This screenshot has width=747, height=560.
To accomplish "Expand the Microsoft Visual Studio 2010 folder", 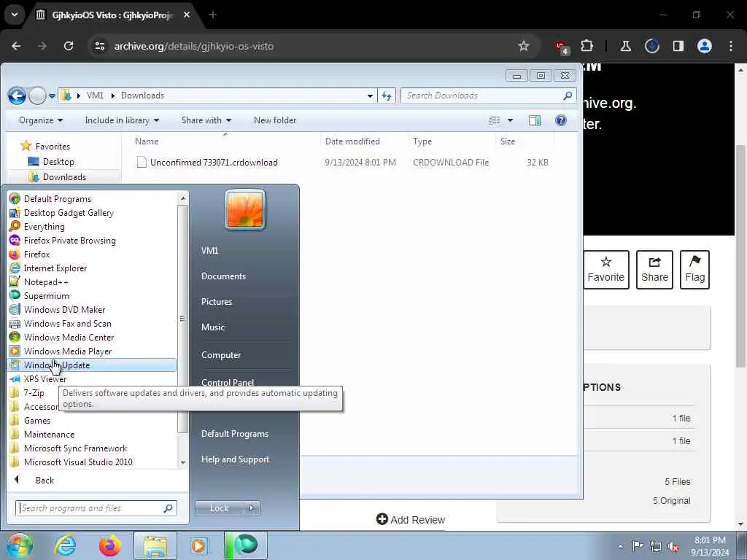I will 78,462.
